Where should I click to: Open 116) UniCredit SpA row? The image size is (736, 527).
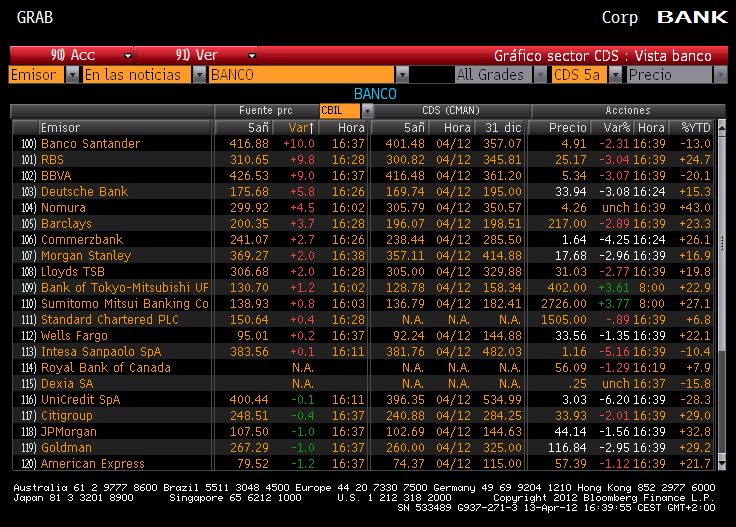click(362, 399)
